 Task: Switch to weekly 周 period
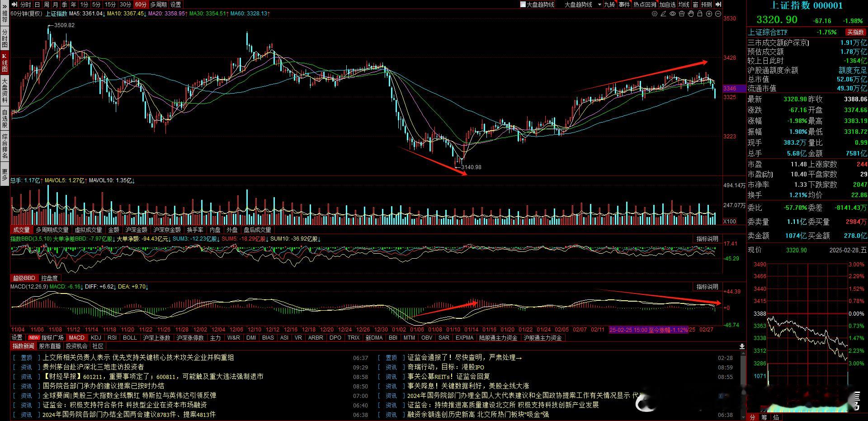(46, 5)
